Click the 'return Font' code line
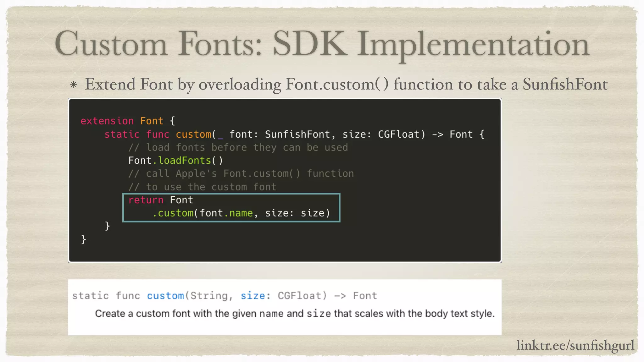 pyautogui.click(x=161, y=200)
